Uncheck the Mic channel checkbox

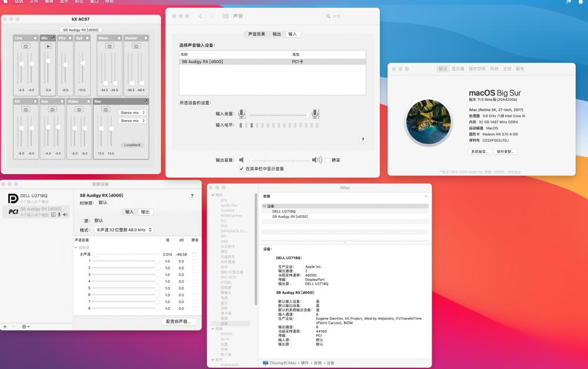coord(53,38)
